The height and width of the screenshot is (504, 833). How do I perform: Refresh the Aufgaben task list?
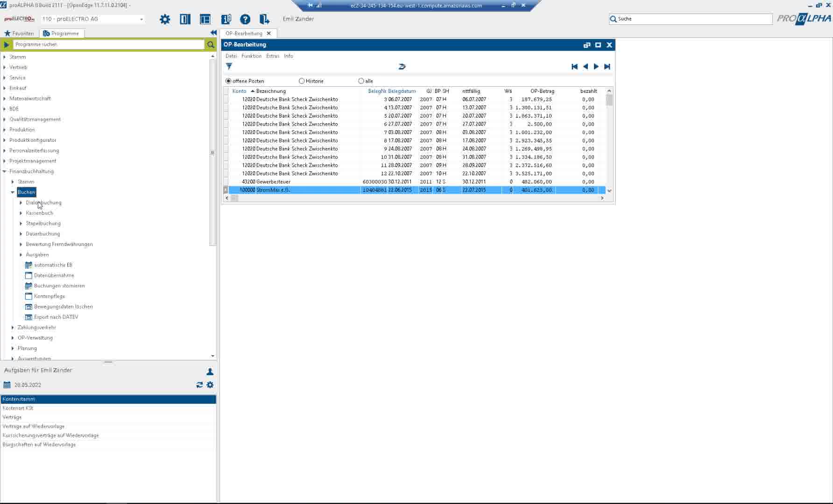199,385
